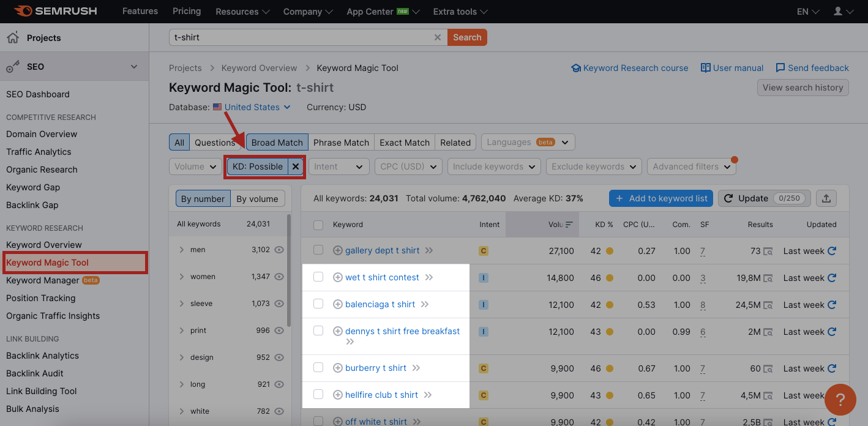Open Keyword Research course link
The image size is (868, 426).
click(629, 68)
